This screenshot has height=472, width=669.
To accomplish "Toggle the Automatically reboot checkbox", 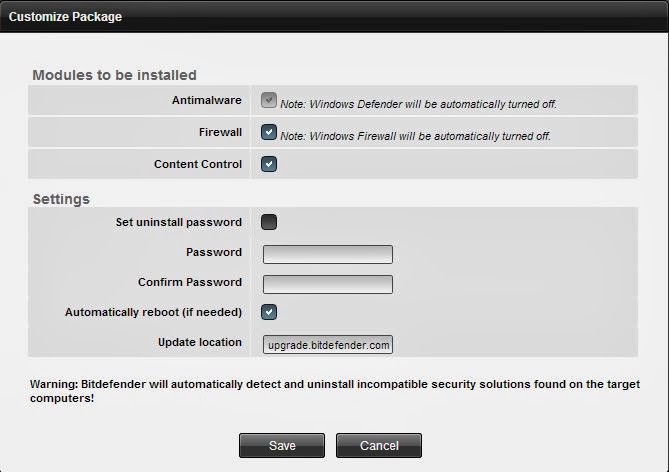I will pos(268,312).
